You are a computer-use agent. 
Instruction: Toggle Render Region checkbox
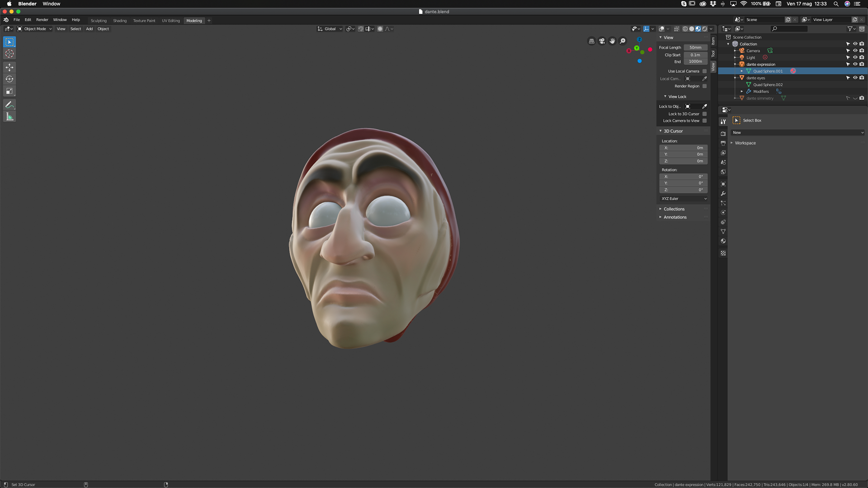[x=704, y=86]
